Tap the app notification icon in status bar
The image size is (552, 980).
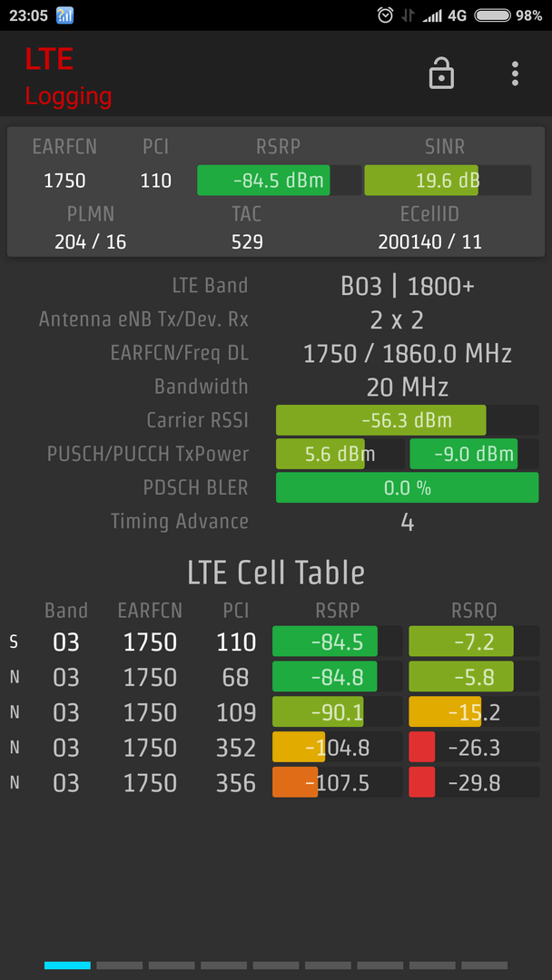pyautogui.click(x=64, y=15)
